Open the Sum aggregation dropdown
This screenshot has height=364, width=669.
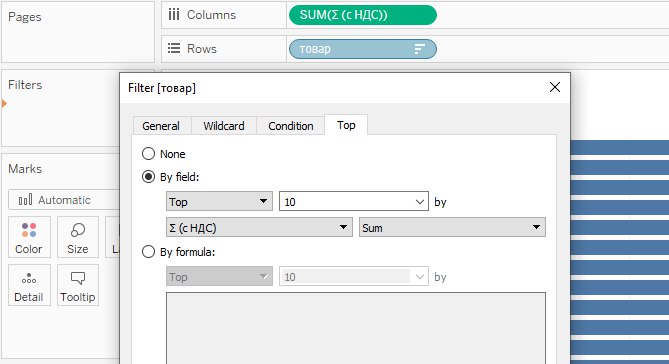pyautogui.click(x=452, y=227)
